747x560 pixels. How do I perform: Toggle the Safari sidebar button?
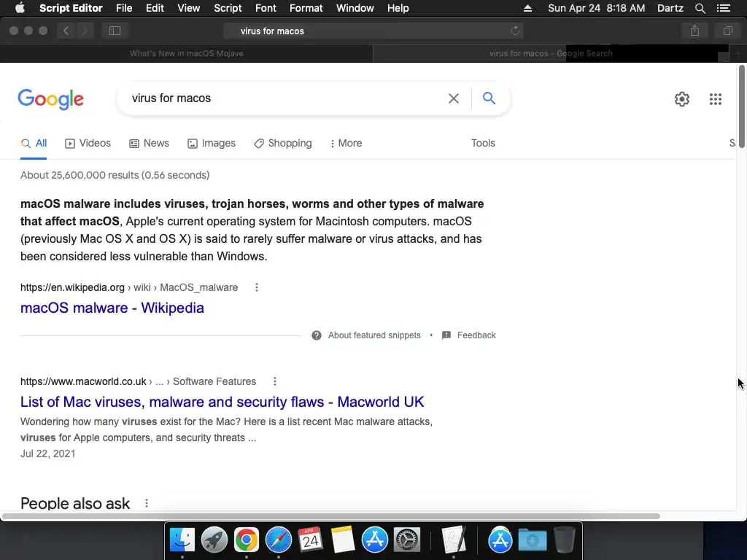pos(115,31)
